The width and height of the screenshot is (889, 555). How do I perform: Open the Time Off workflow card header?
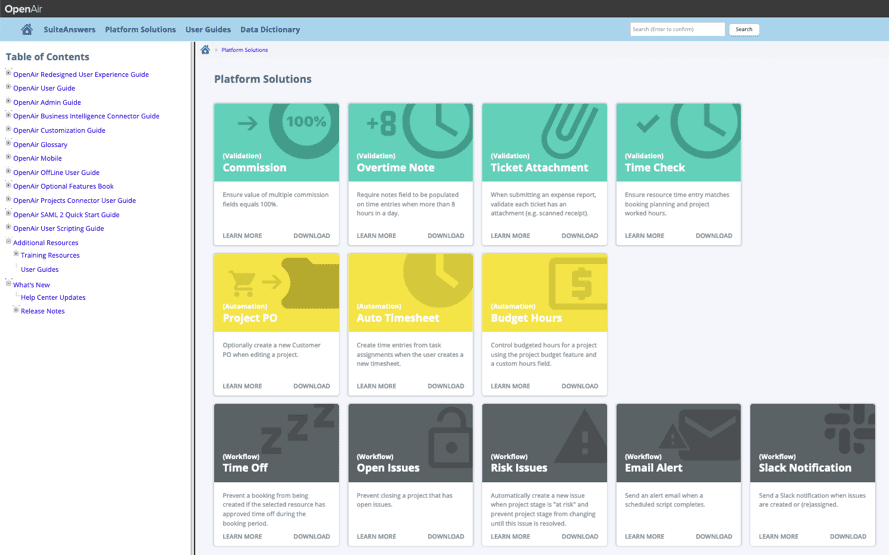tap(277, 443)
